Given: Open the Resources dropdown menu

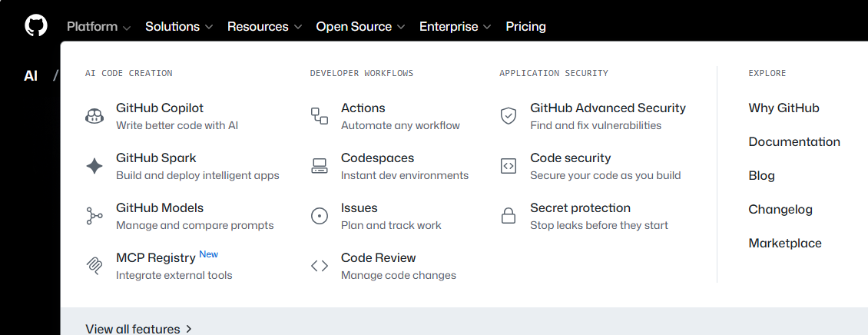Looking at the screenshot, I should [x=265, y=27].
